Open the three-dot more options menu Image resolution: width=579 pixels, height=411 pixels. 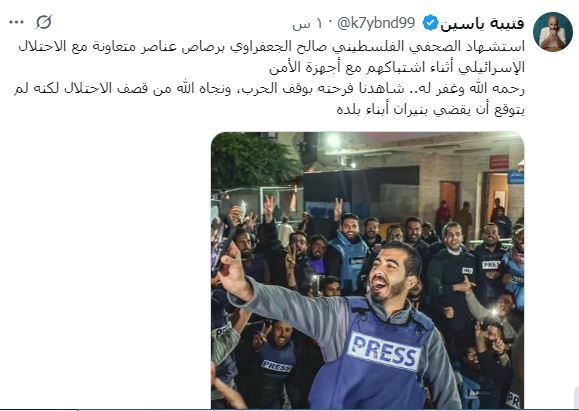(x=16, y=23)
